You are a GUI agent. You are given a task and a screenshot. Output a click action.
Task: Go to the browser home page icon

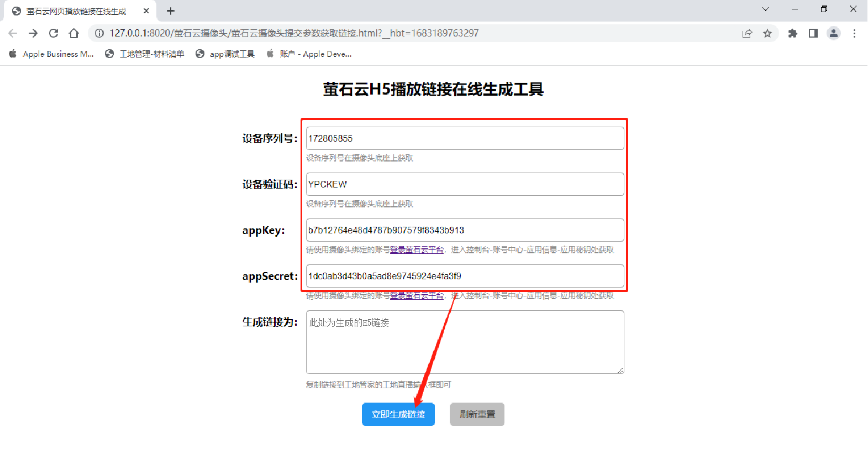(73, 33)
